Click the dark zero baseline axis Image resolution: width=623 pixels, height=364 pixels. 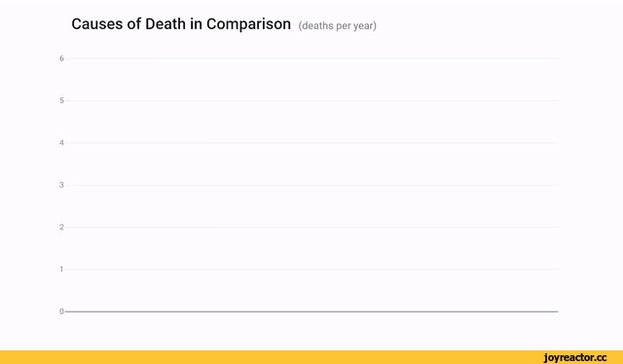coord(311,311)
